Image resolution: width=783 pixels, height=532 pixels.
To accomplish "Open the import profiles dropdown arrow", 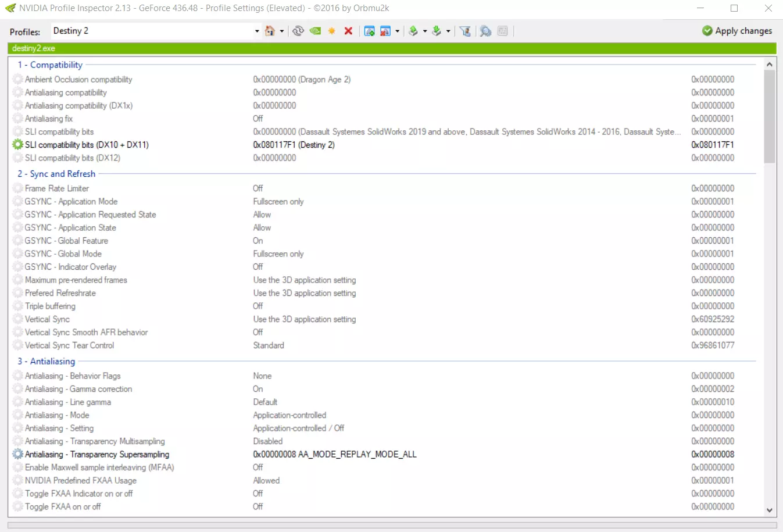I will pyautogui.click(x=448, y=31).
